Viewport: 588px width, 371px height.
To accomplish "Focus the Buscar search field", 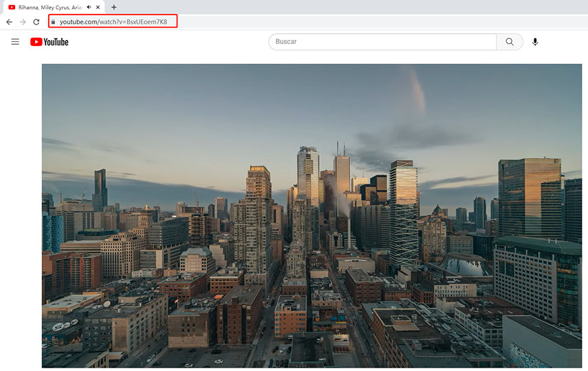I will pos(382,42).
